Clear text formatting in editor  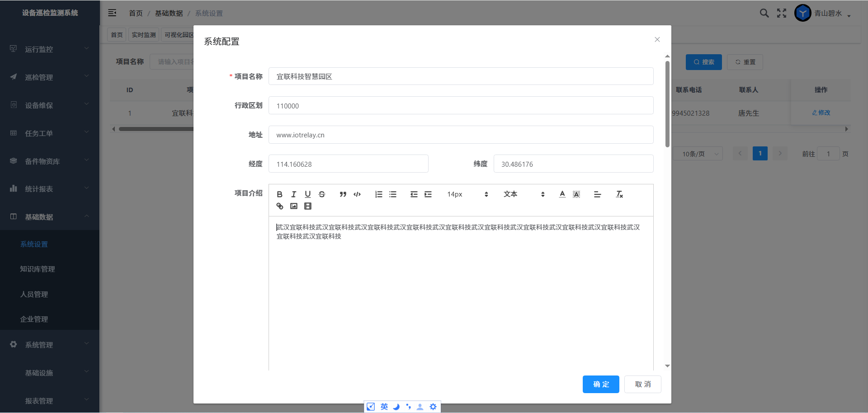tap(619, 194)
